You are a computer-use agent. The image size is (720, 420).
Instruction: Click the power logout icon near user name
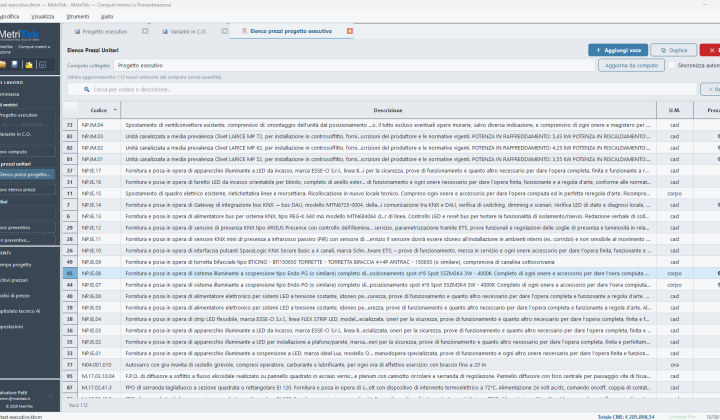[51, 396]
